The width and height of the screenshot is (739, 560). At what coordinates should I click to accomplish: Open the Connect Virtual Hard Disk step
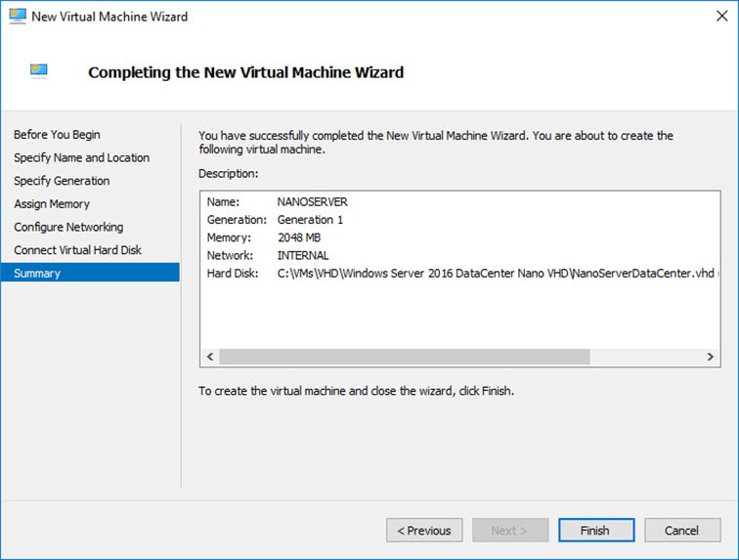(x=77, y=250)
